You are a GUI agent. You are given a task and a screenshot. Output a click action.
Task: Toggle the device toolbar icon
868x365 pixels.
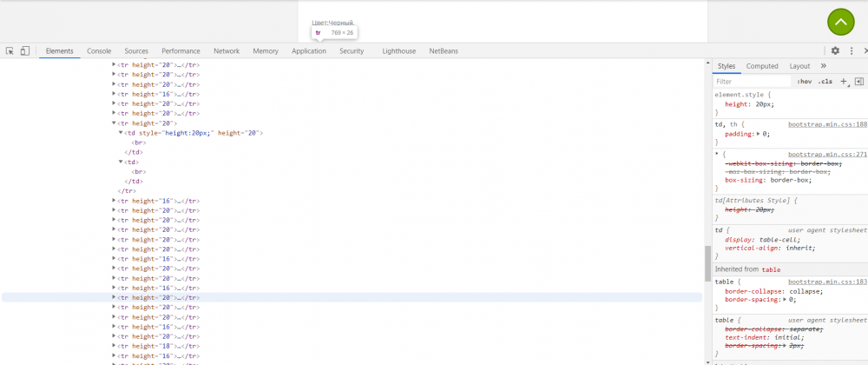tap(24, 51)
